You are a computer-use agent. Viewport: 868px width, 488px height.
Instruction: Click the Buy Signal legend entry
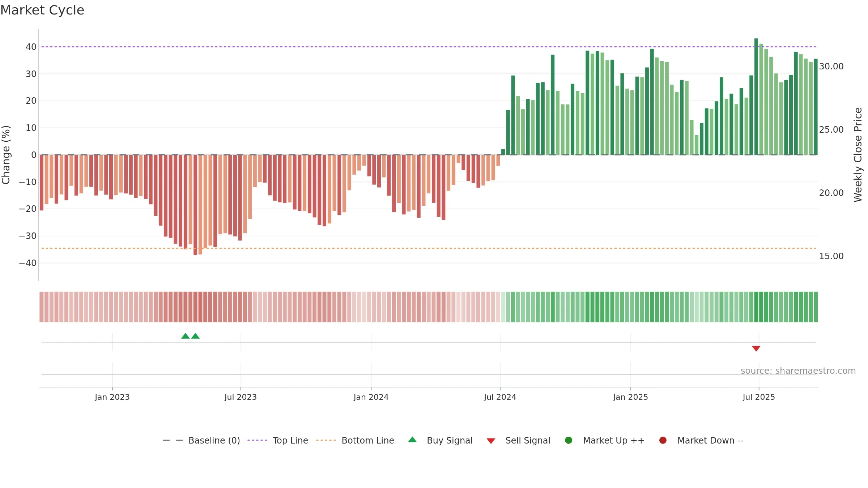[440, 440]
